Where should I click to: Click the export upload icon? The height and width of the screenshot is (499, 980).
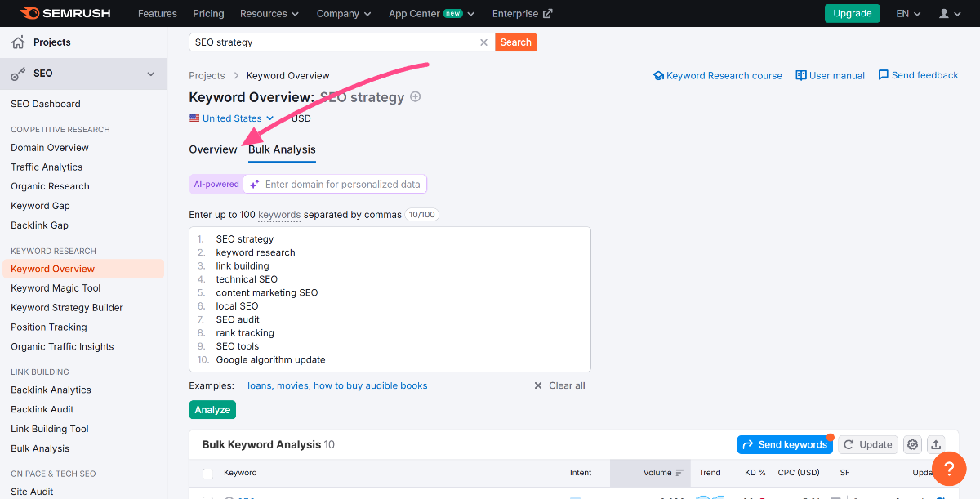(x=936, y=444)
